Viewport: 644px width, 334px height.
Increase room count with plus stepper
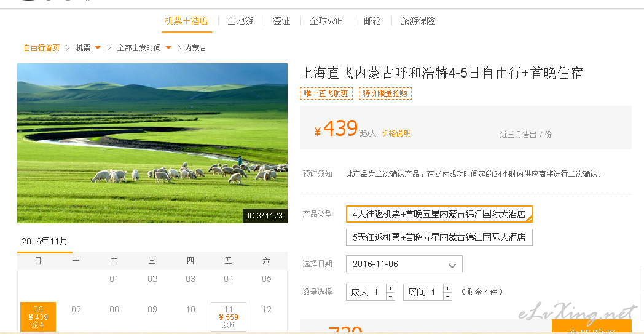tap(448, 288)
